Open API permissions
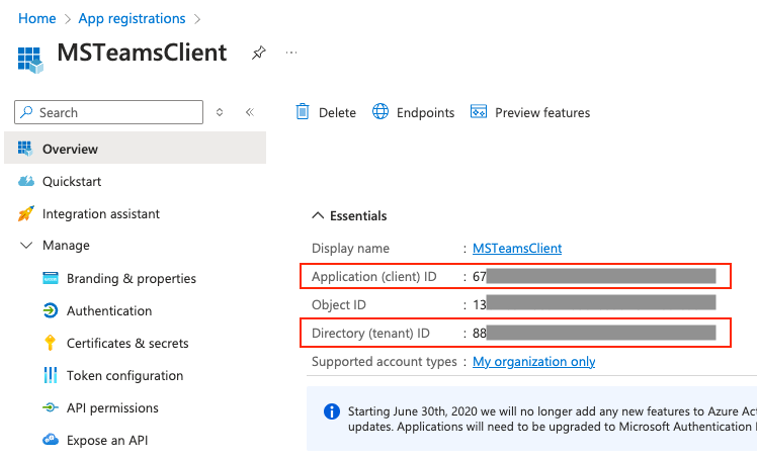Viewport: 780px width, 464px height. click(x=112, y=408)
